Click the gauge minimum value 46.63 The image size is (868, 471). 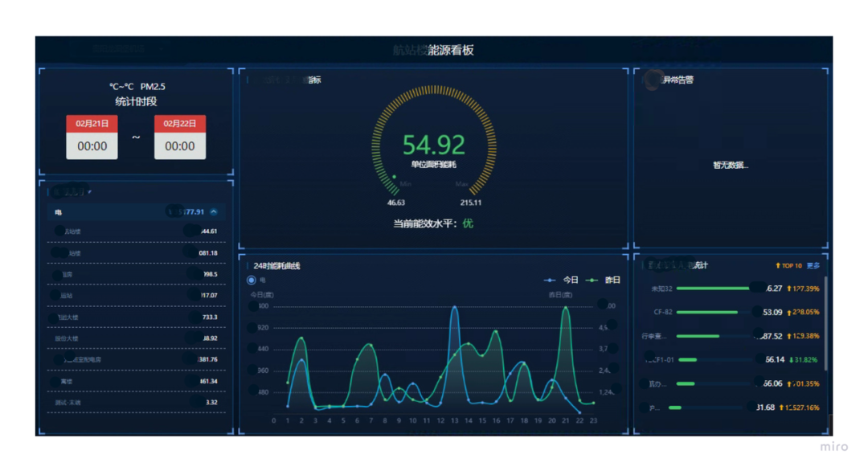click(395, 203)
